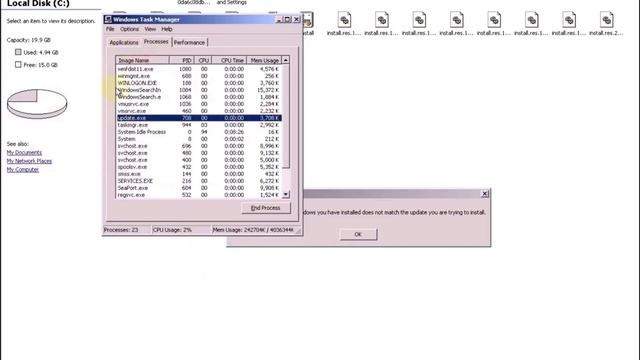
Task: Select the taskmgr.exe process
Action: click(x=198, y=125)
